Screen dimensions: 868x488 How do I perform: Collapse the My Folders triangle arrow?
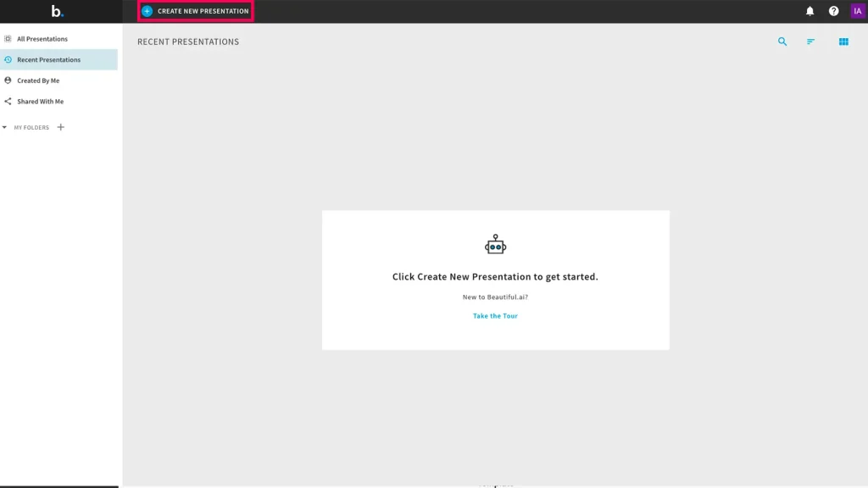[x=5, y=128]
